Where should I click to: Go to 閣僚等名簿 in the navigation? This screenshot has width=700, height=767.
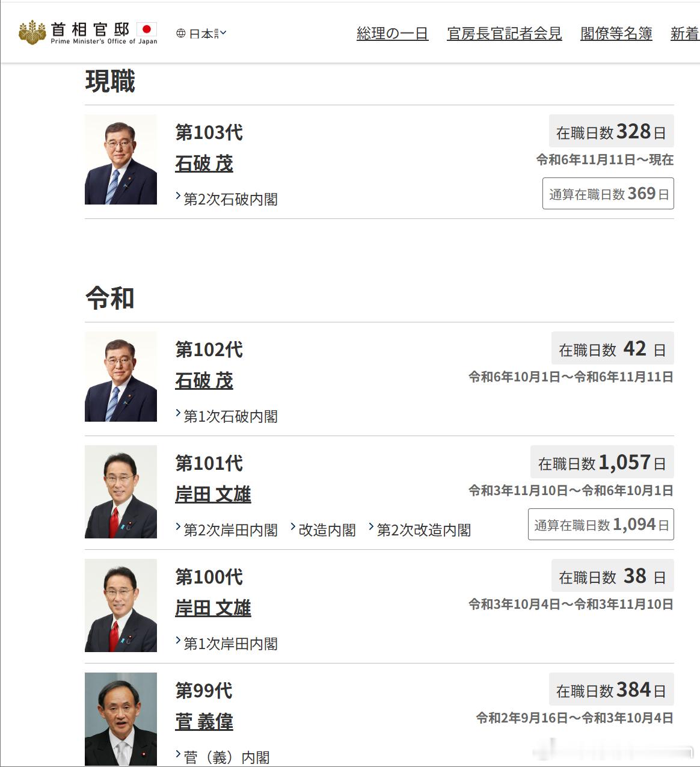pyautogui.click(x=616, y=34)
